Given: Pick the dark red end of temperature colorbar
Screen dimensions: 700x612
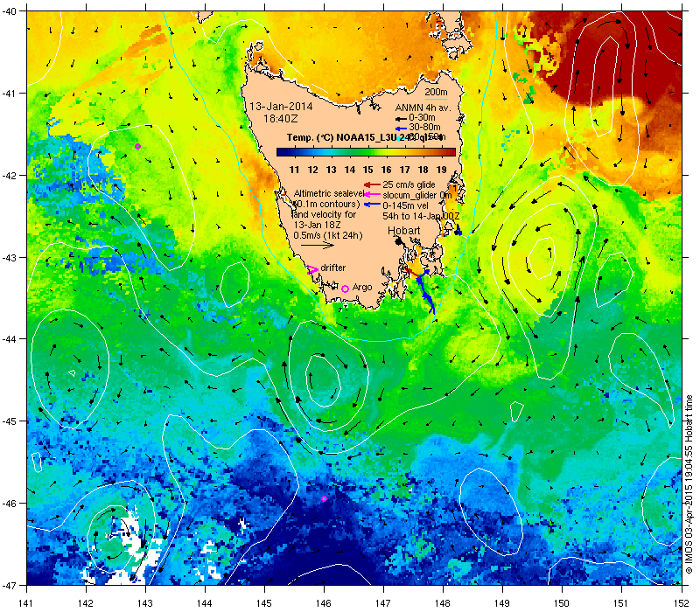Looking at the screenshot, I should (452, 152).
